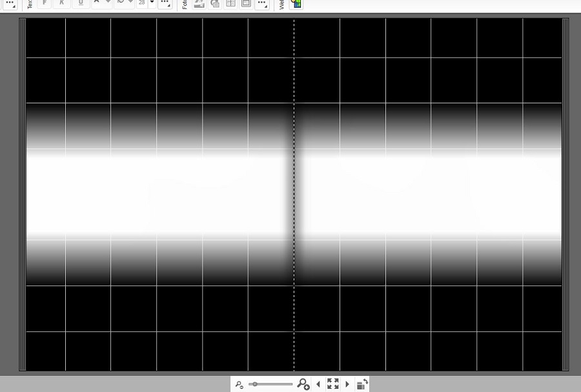Open the text colour dropdown arrow
This screenshot has height=392, width=581.
pyautogui.click(x=108, y=2)
